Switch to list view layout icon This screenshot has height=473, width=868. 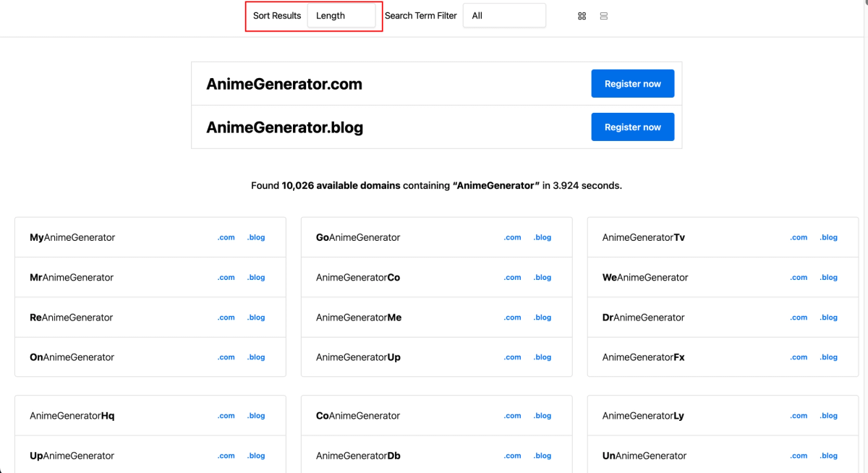604,16
